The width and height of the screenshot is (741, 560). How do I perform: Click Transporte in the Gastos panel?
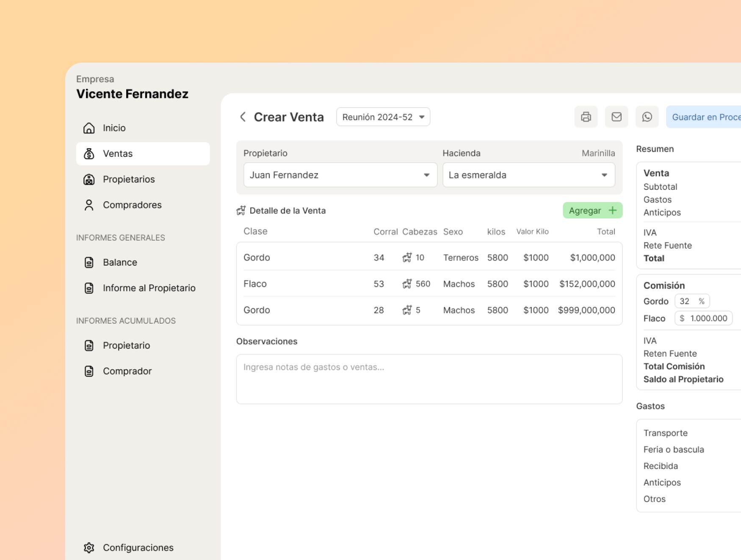tap(665, 433)
